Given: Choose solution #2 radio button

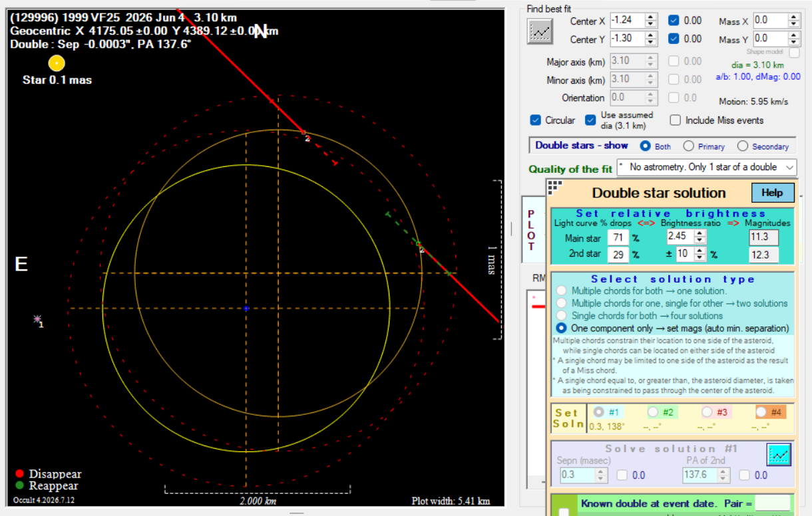Looking at the screenshot, I should point(653,412).
